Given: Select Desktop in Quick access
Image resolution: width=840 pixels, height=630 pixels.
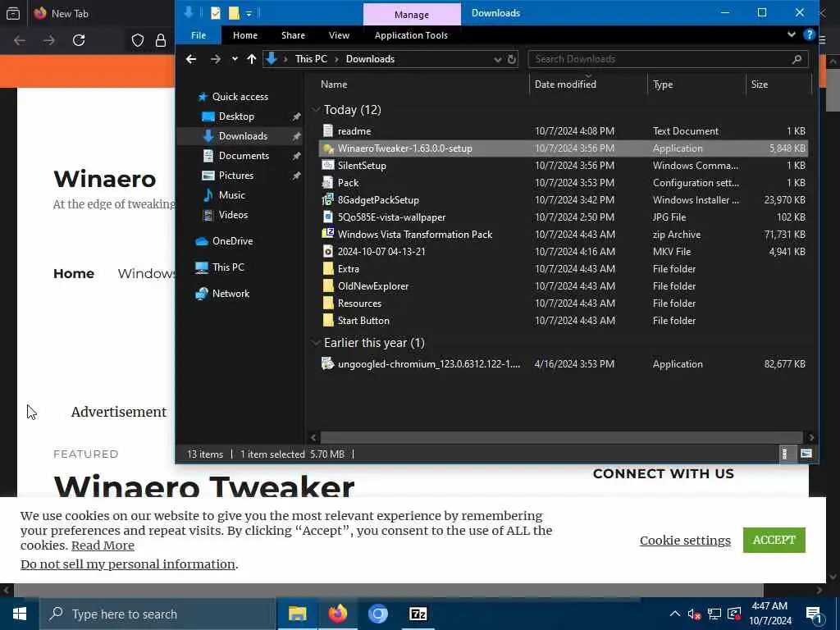Looking at the screenshot, I should tap(236, 116).
